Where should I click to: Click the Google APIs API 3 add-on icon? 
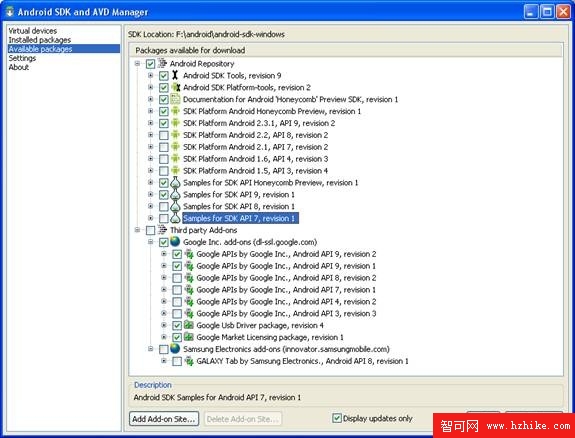point(189,313)
